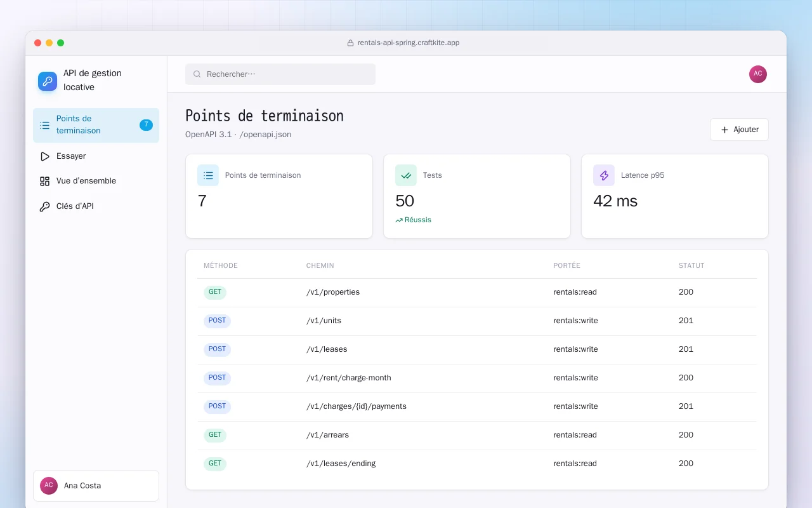The width and height of the screenshot is (812, 508).
Task: Click the PORTÉE column header
Action: tap(566, 266)
